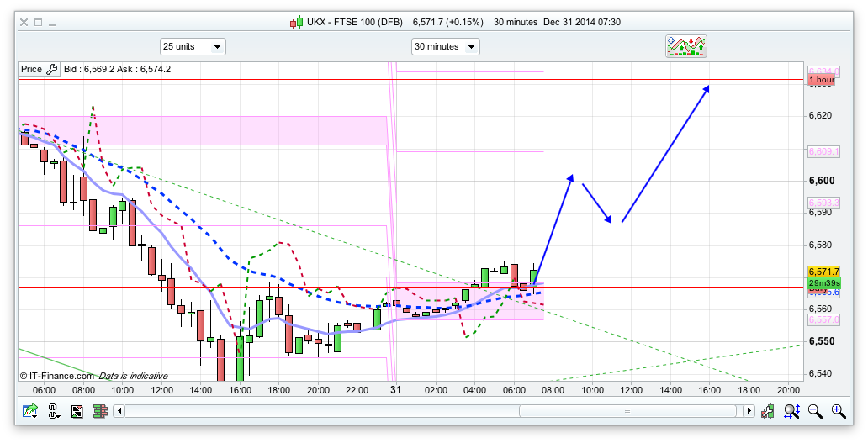Click the red-green order book icon

click(100, 411)
